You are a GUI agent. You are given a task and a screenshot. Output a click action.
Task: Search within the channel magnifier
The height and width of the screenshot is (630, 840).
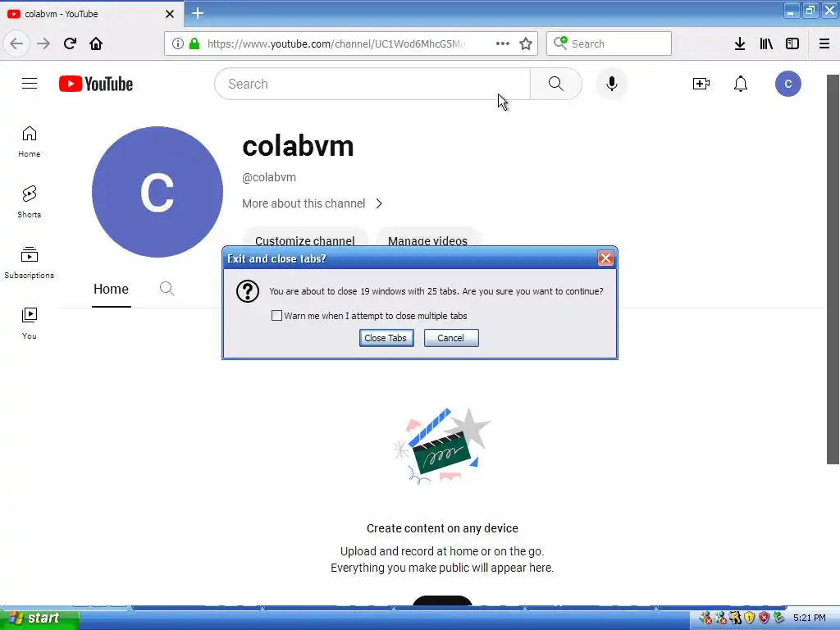tap(167, 289)
